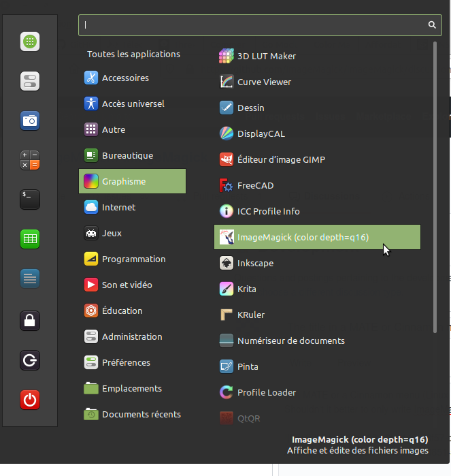Image resolution: width=451 pixels, height=476 pixels.
Task: Open KRuler
Action: (317, 315)
